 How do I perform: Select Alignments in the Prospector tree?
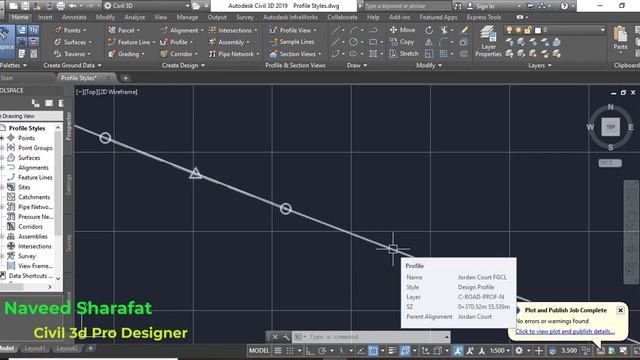[x=33, y=167]
